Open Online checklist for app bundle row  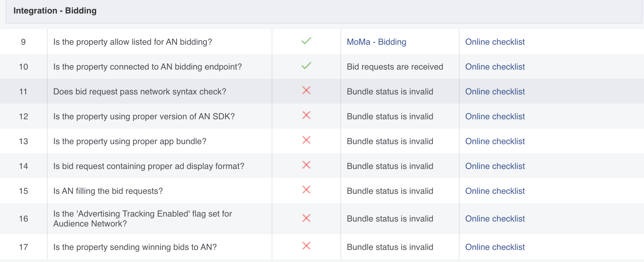click(x=495, y=141)
